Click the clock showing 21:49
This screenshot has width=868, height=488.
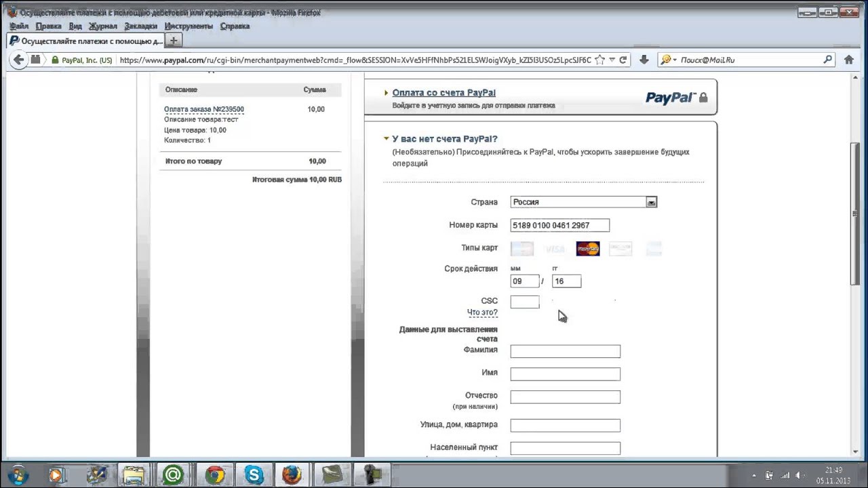coord(833,470)
